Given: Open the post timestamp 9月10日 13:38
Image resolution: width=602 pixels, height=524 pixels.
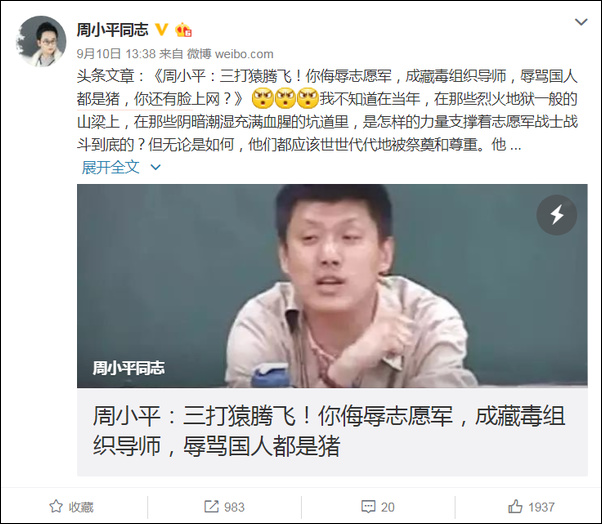Looking at the screenshot, I should (x=116, y=54).
